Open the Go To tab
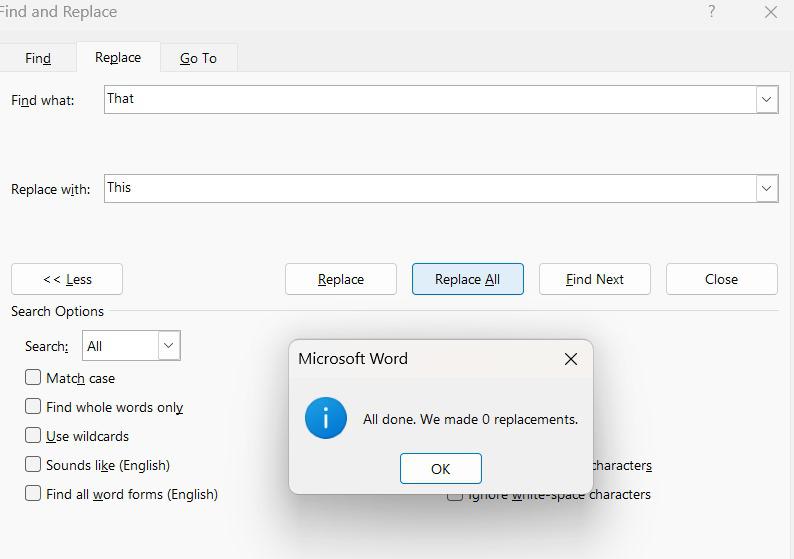This screenshot has width=794, height=559. pyautogui.click(x=198, y=58)
